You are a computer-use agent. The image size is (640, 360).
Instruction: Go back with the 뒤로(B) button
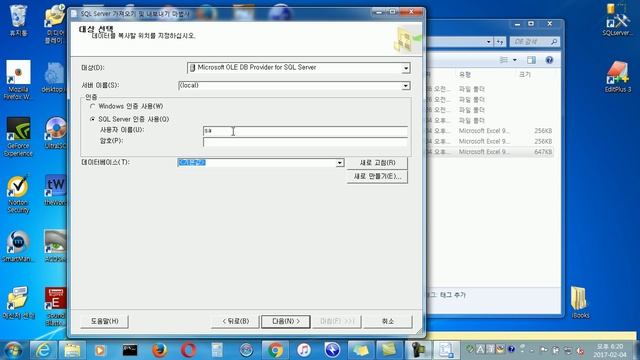235,321
